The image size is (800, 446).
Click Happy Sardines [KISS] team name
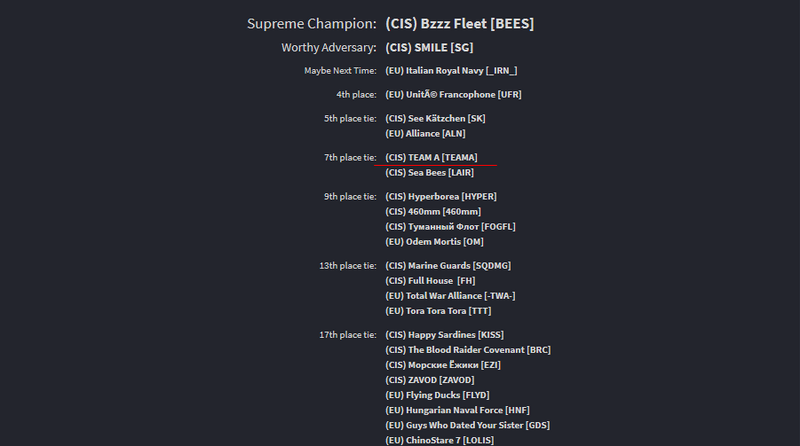point(444,335)
